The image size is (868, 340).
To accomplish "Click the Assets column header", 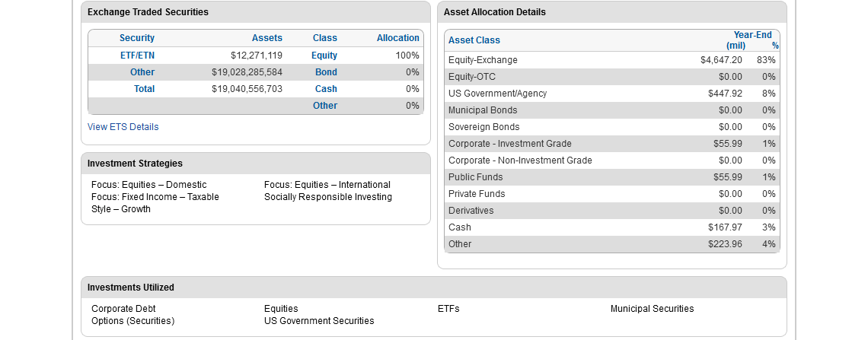I will 266,38.
